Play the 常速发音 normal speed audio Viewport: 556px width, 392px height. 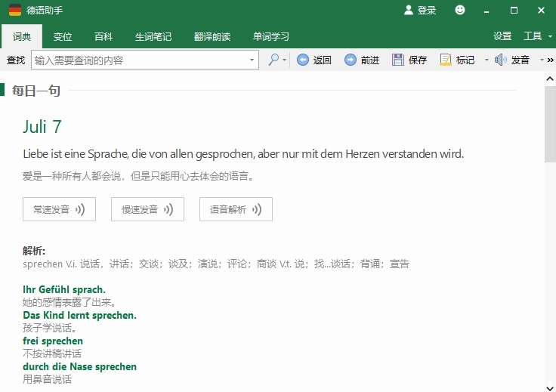pyautogui.click(x=59, y=209)
